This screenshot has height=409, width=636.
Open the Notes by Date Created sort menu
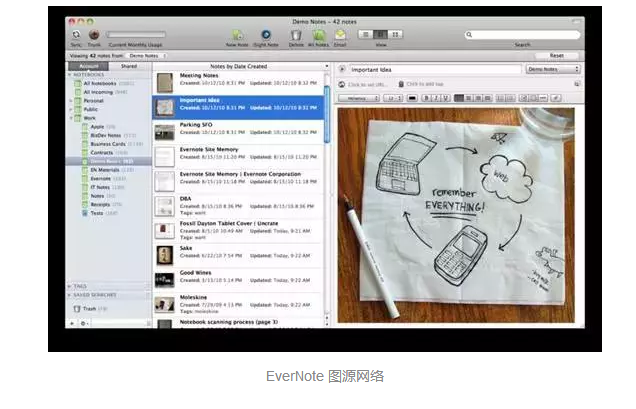click(x=241, y=66)
